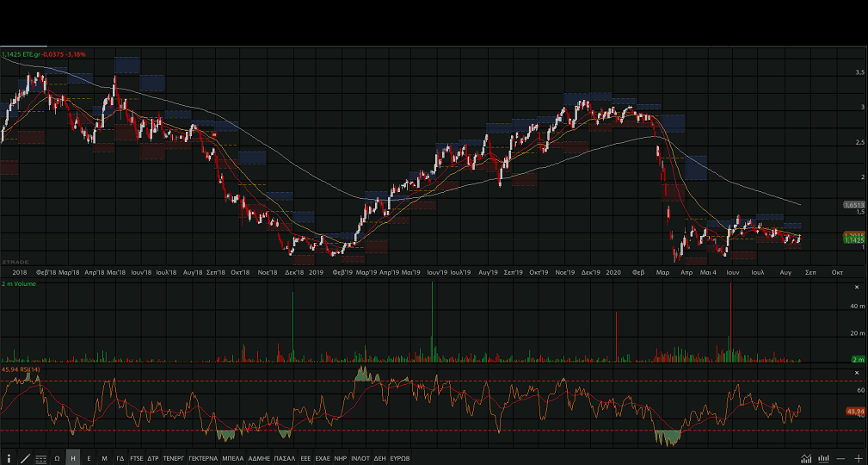
Task: Select the E weekly timeframe button
Action: click(89, 458)
